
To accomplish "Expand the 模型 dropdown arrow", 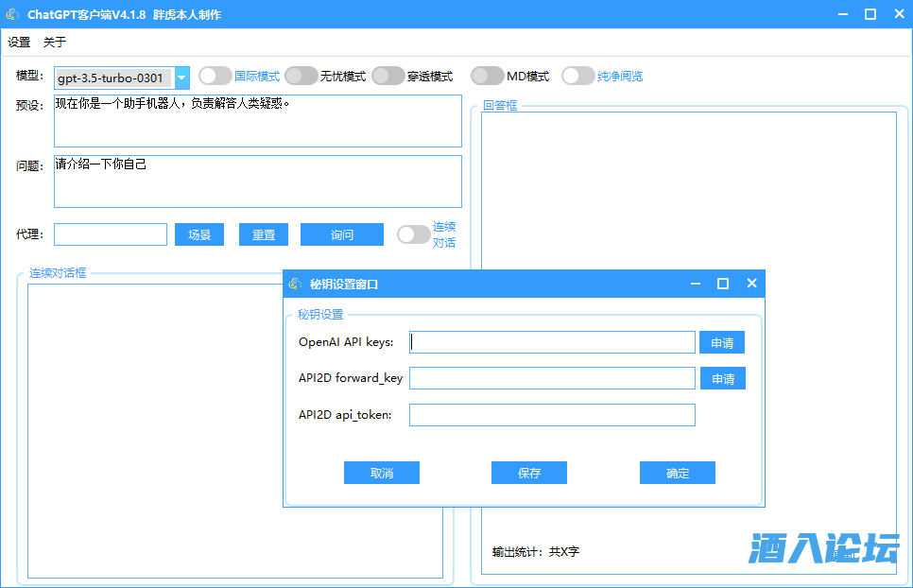I will tap(182, 78).
